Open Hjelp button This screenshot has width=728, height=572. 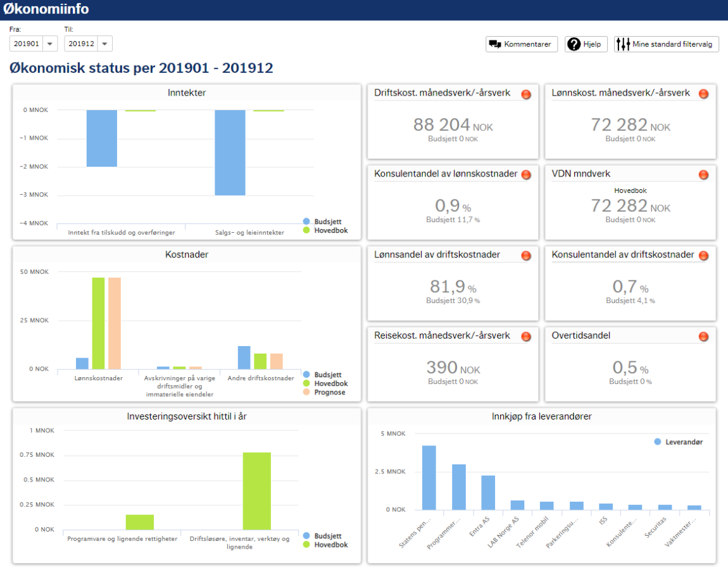(x=586, y=44)
